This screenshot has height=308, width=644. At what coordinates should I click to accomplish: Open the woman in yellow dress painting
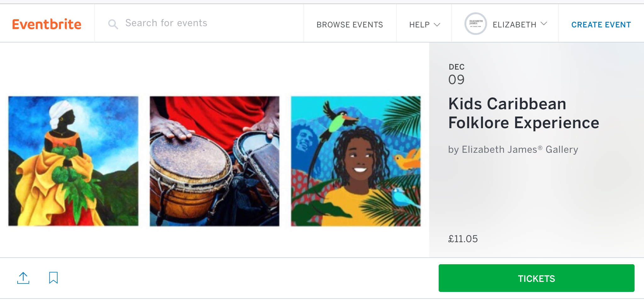(x=73, y=161)
